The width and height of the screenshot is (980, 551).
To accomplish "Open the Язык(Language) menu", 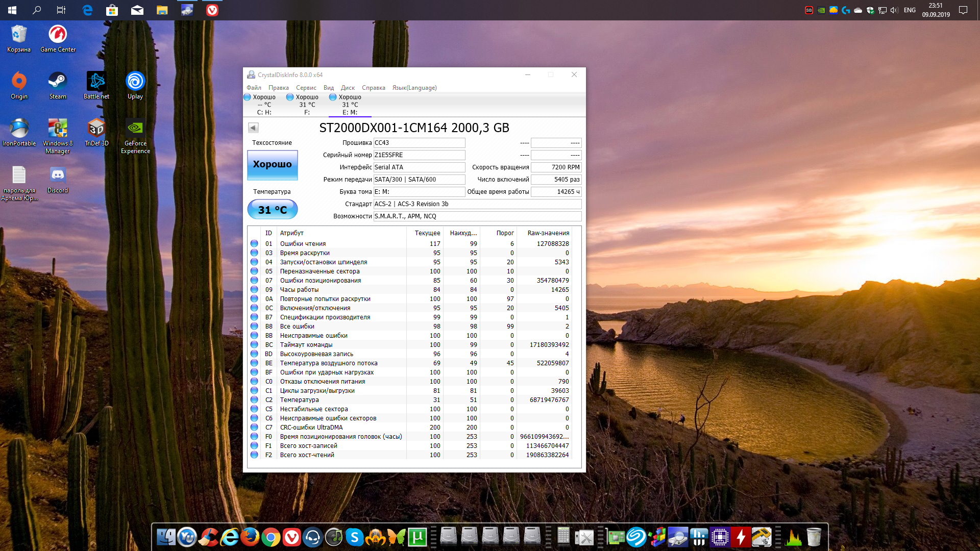I will [x=414, y=88].
